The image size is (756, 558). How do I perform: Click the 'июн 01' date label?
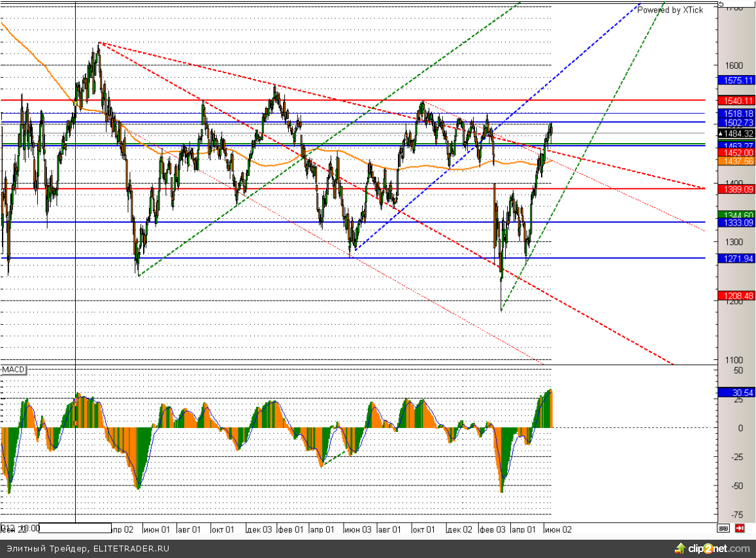click(x=157, y=529)
